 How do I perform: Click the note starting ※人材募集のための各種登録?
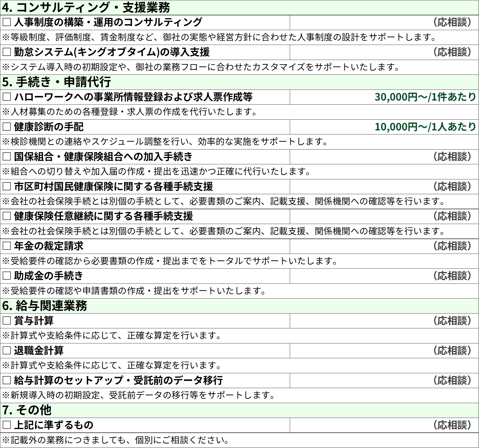pyautogui.click(x=130, y=112)
